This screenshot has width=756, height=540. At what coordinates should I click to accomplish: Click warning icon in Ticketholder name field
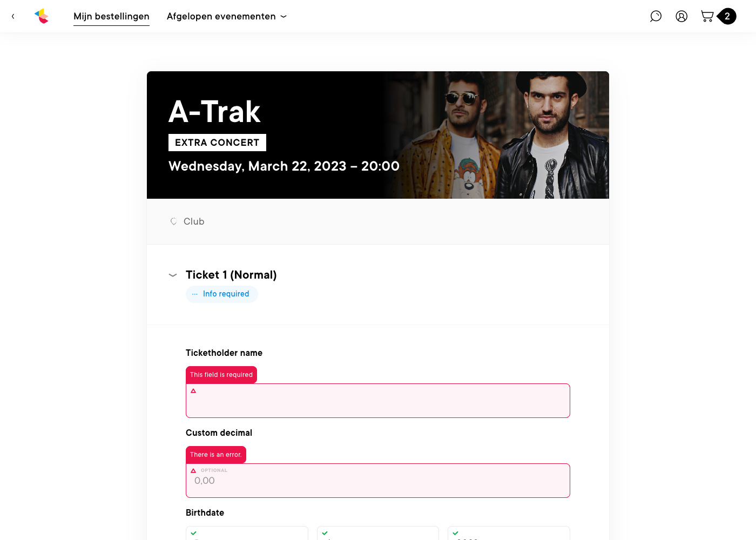pos(193,391)
